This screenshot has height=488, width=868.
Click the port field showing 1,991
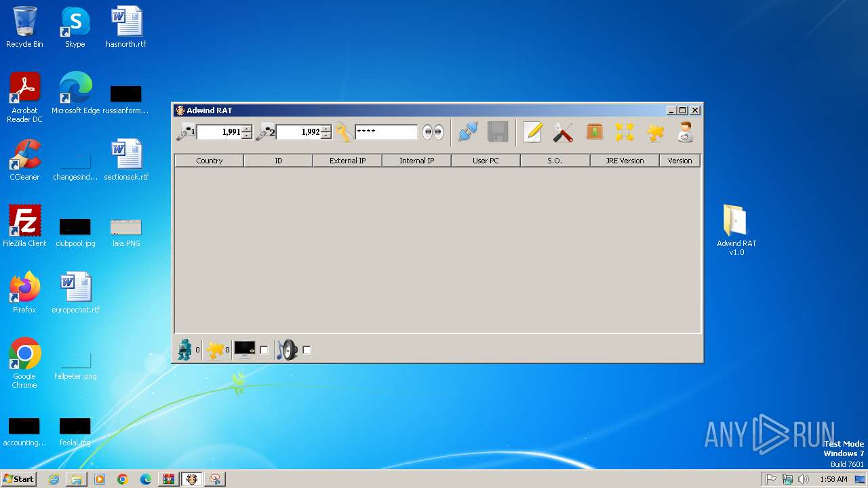pyautogui.click(x=220, y=132)
